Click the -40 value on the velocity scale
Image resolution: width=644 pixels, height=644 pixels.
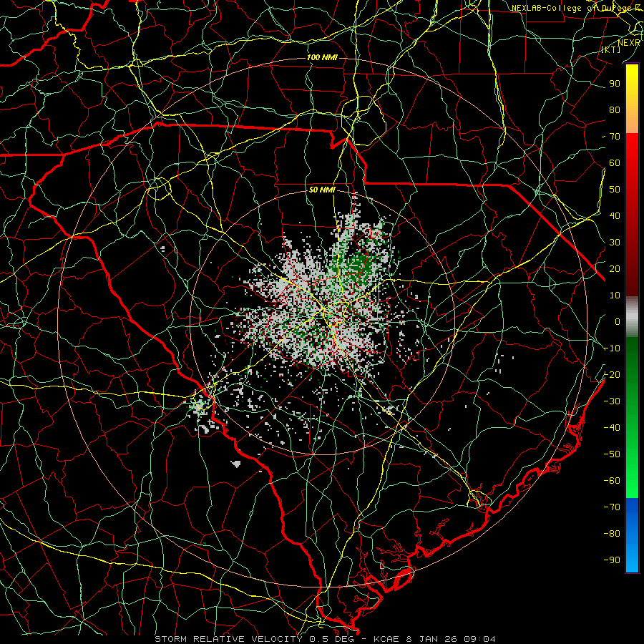[x=612, y=428]
